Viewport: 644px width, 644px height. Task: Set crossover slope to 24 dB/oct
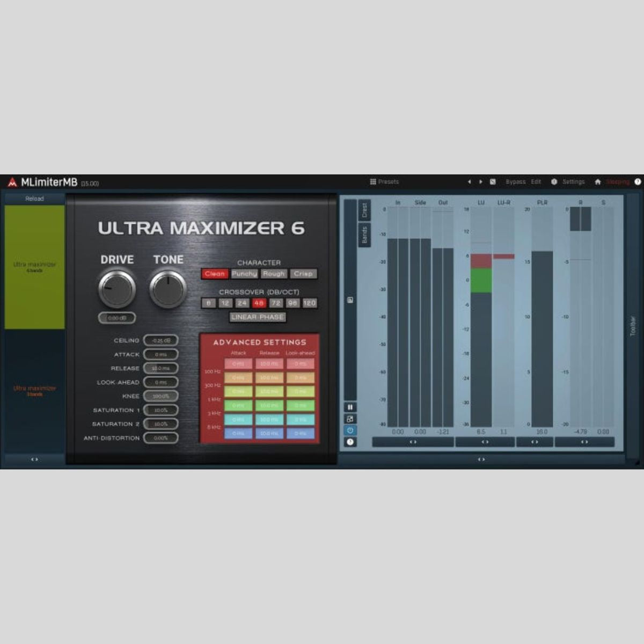pyautogui.click(x=242, y=303)
